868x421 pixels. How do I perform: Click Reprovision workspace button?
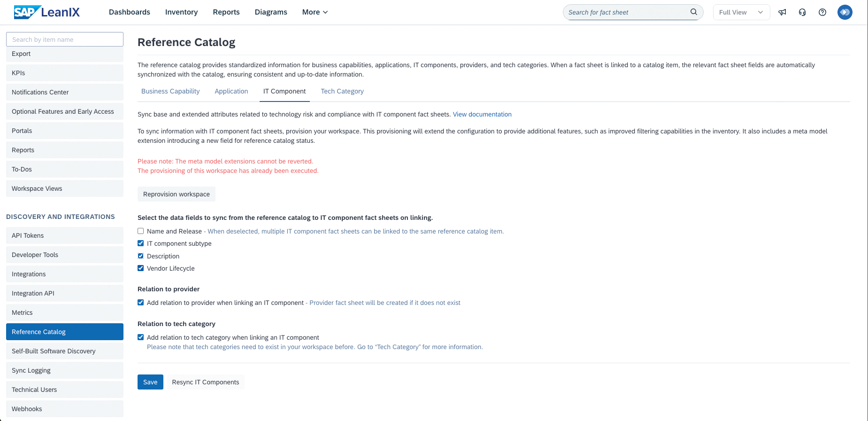tap(177, 194)
